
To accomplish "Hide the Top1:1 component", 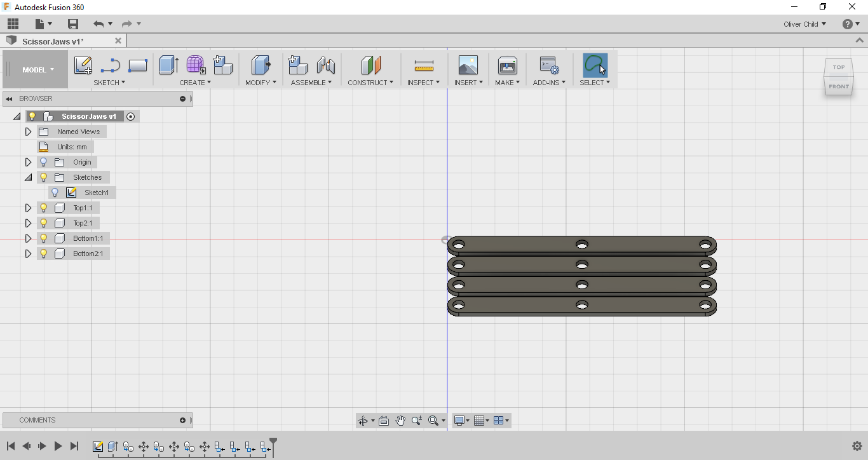I will click(44, 208).
